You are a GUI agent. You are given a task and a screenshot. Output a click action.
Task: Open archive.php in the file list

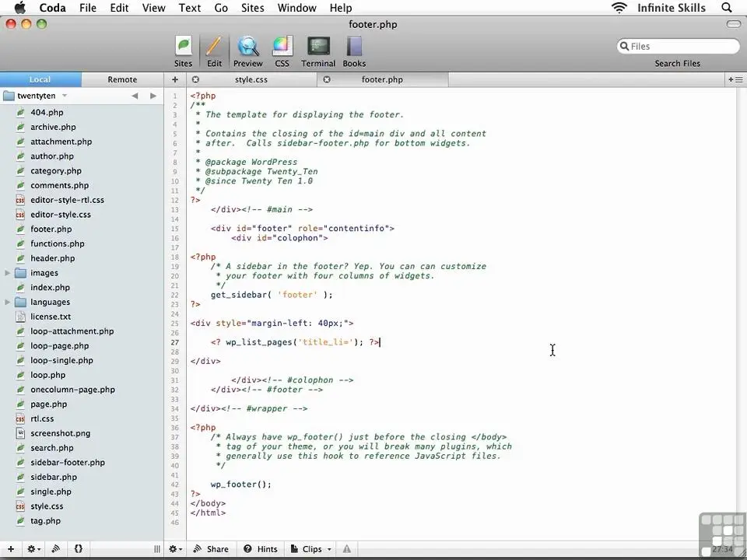coord(53,127)
